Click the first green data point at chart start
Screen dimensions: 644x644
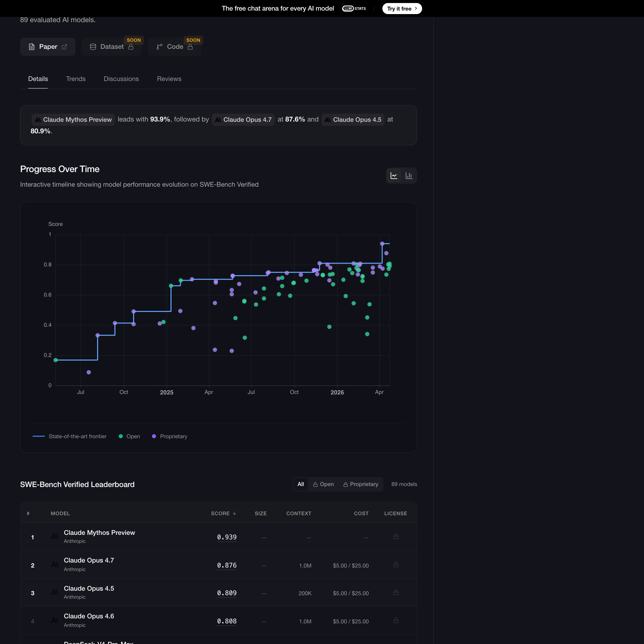pos(56,360)
